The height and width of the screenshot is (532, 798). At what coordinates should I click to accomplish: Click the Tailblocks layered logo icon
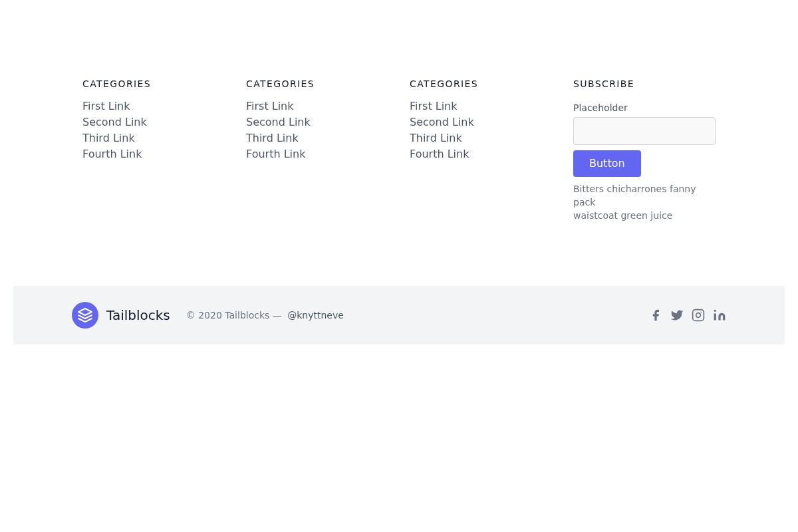(x=85, y=315)
